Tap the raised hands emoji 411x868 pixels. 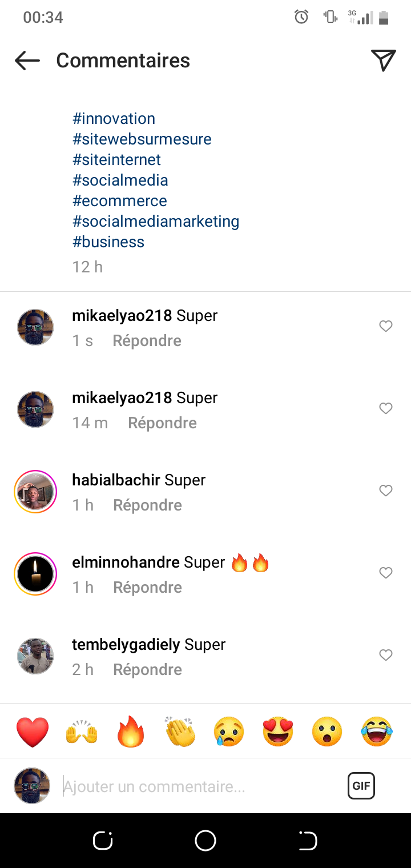pyautogui.click(x=82, y=732)
